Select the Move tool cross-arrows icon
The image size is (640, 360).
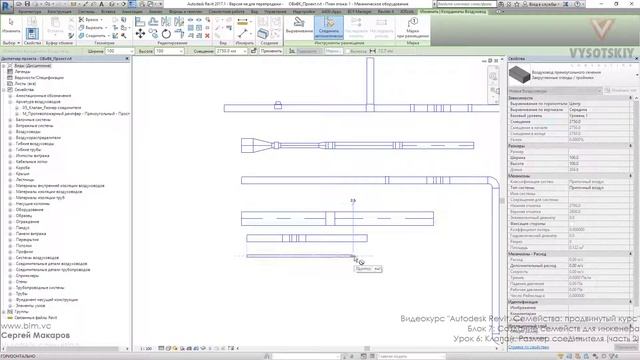pos(140,33)
